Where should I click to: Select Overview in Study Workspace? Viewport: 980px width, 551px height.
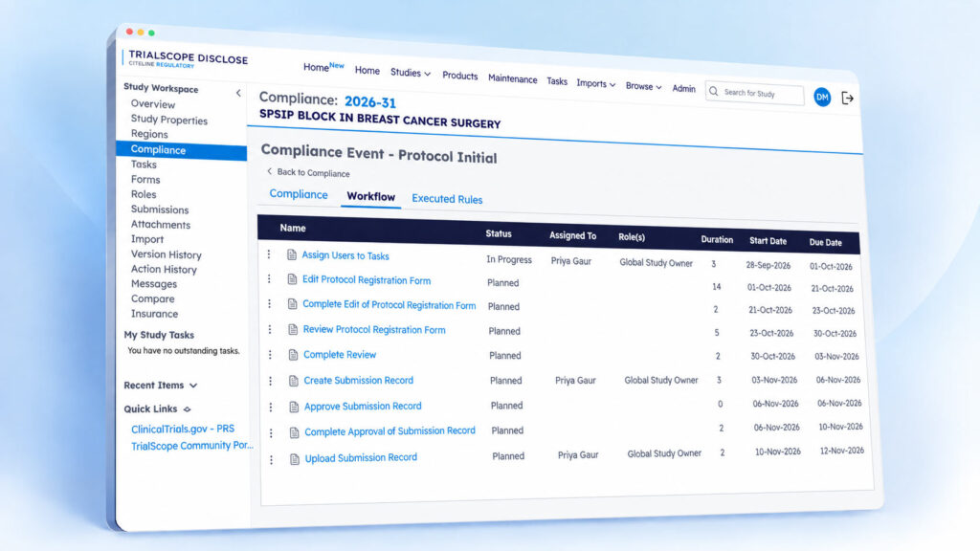coord(152,104)
